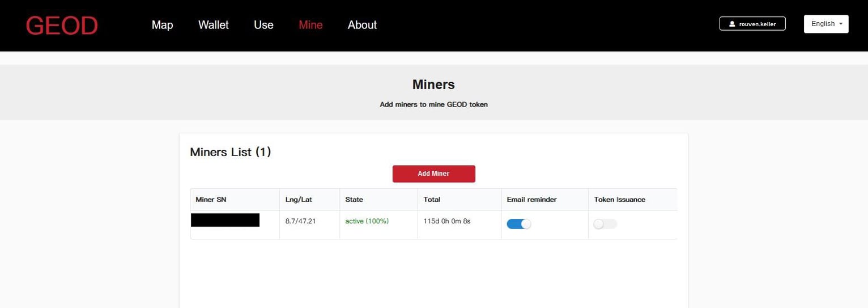The height and width of the screenshot is (308, 868).
Task: Open the About page
Action: [362, 25]
